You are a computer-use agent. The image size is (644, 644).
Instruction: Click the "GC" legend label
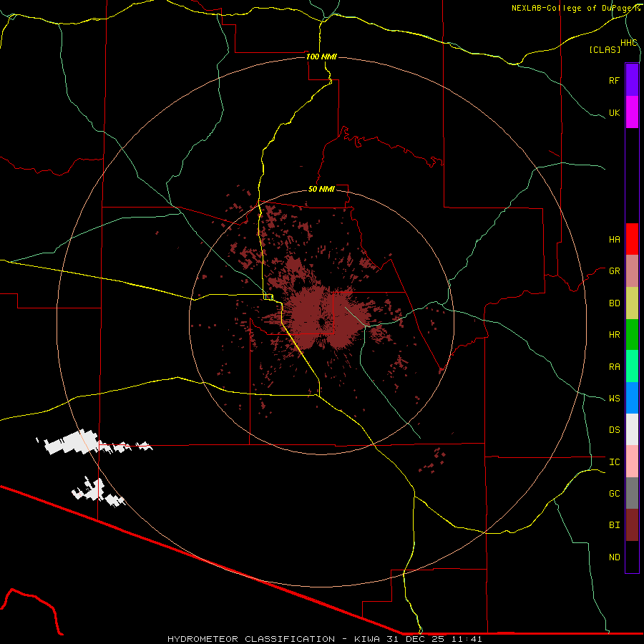614,494
